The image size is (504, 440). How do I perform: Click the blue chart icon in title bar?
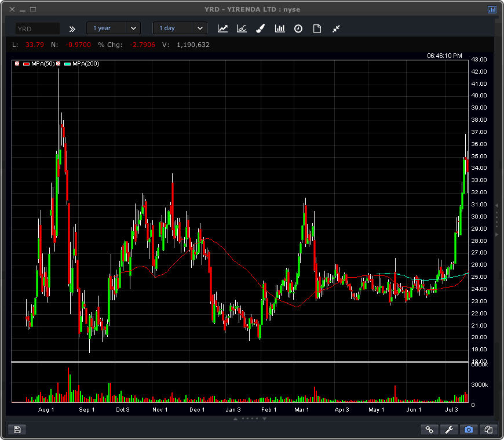(x=492, y=9)
